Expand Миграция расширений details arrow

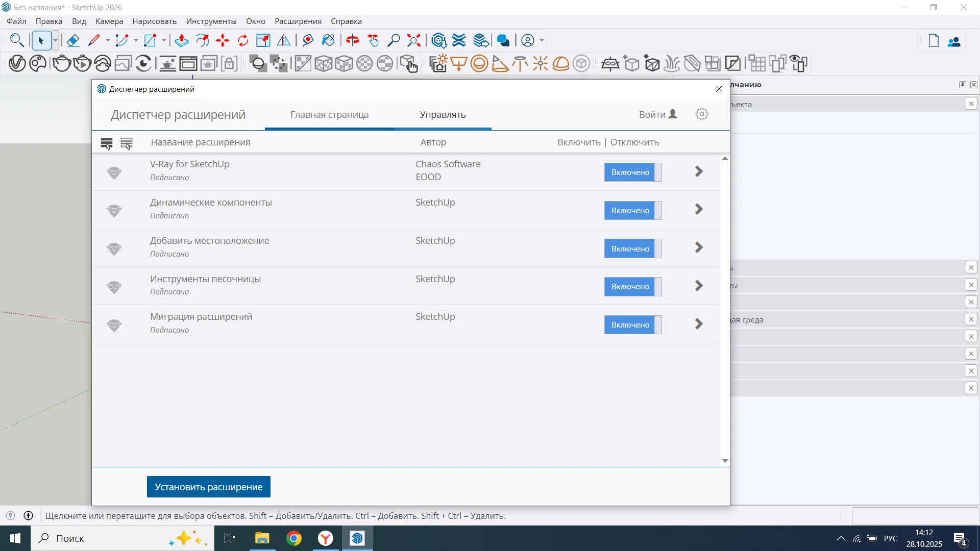699,324
